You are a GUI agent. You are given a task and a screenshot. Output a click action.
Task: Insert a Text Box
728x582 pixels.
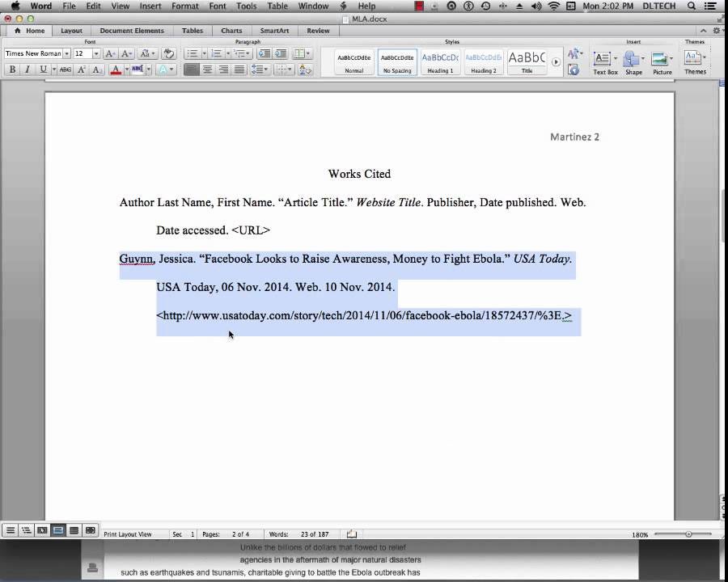[603, 58]
